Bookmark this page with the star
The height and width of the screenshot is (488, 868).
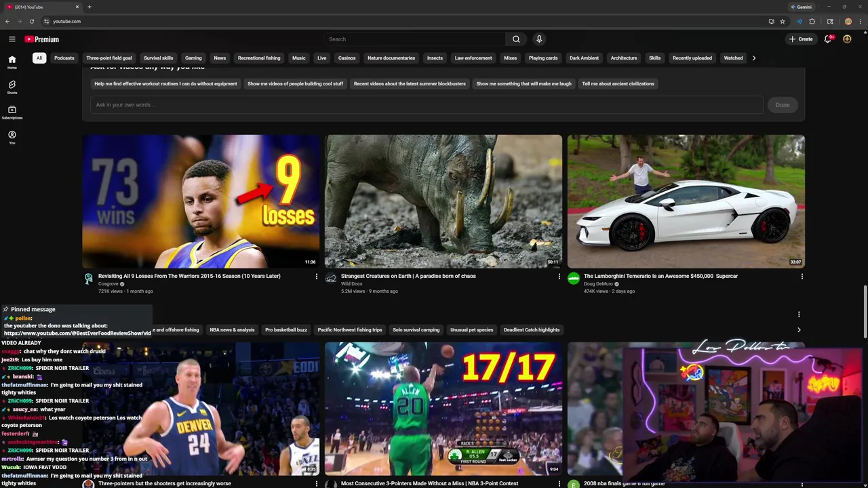point(783,21)
